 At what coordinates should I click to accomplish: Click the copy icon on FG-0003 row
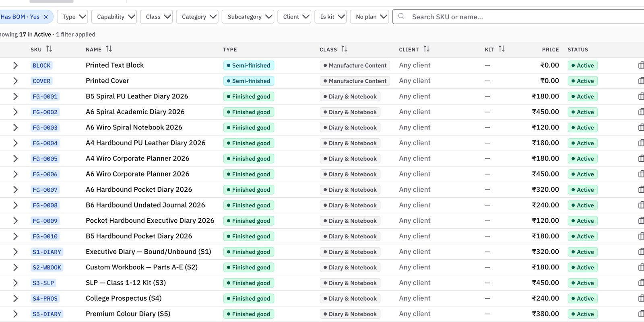pos(641,127)
